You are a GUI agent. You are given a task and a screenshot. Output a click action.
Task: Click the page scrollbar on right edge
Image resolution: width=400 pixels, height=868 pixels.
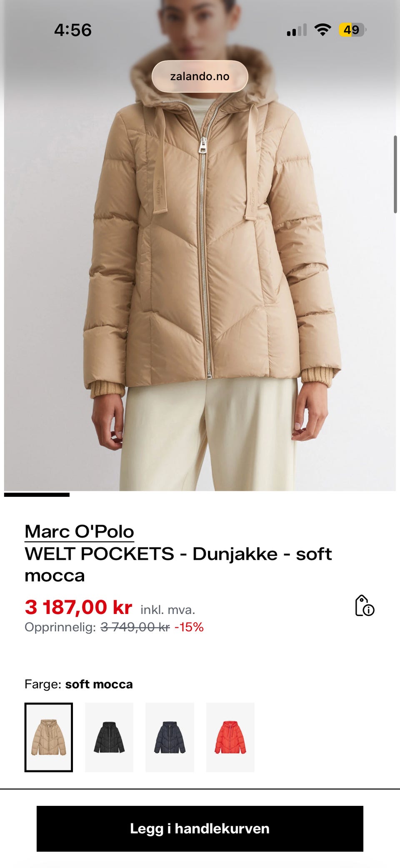point(395,174)
